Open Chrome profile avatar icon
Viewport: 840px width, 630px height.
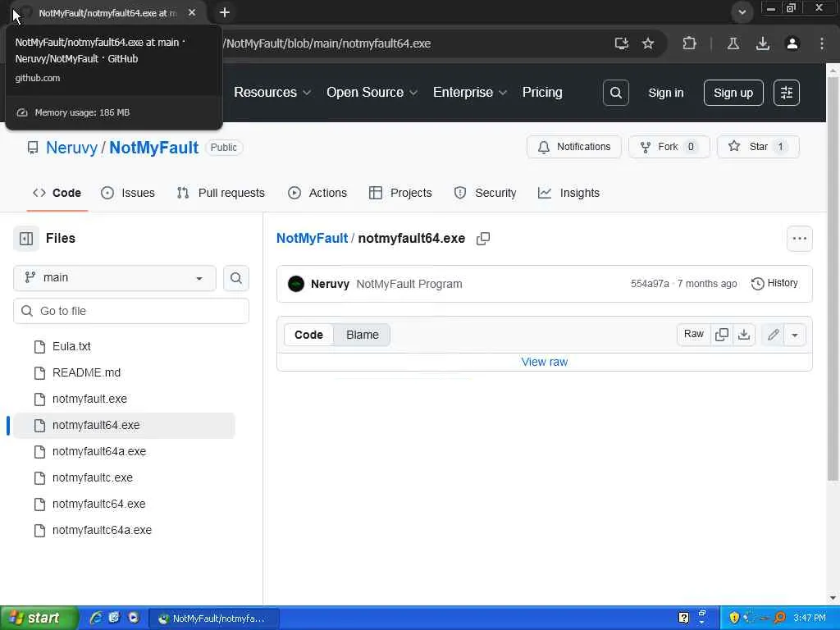coord(792,43)
